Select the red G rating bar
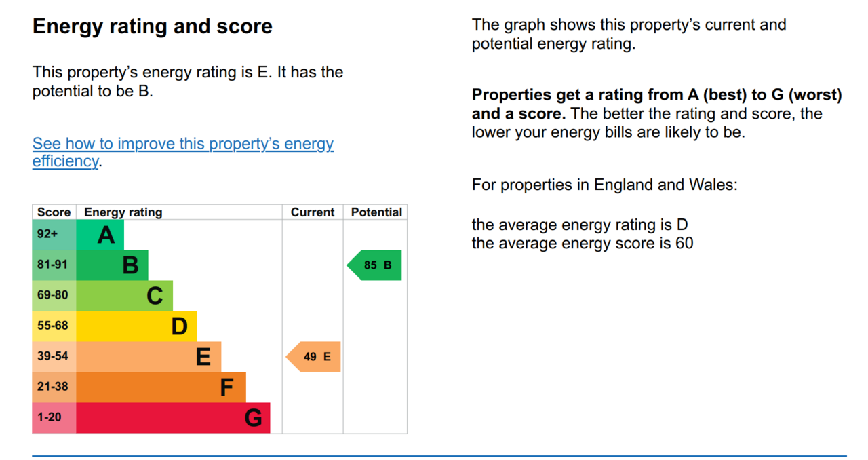Screen dimensions: 868x460 click(173, 418)
